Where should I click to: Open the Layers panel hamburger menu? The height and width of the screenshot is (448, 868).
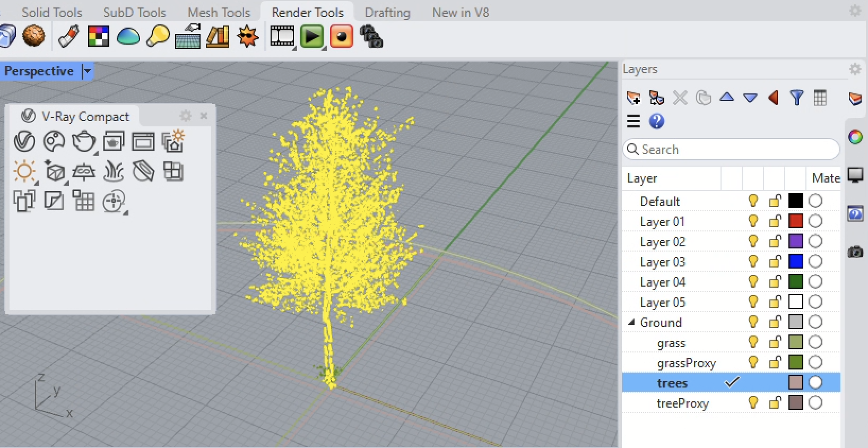pyautogui.click(x=633, y=122)
